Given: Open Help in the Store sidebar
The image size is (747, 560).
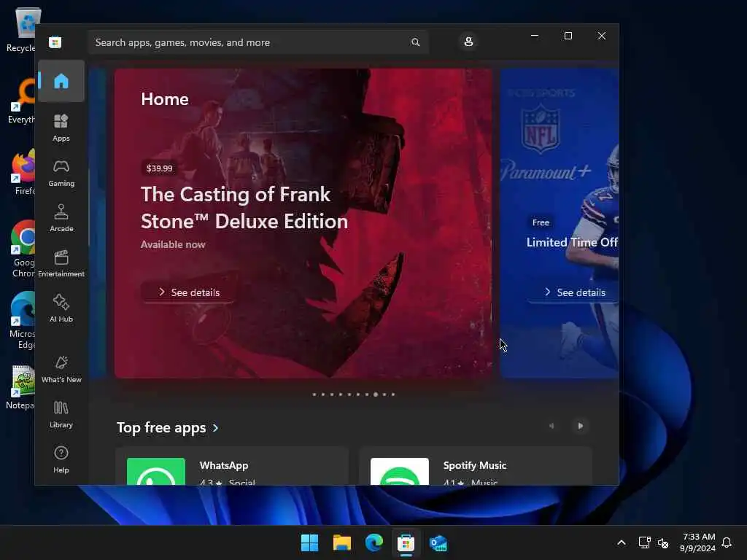Looking at the screenshot, I should coord(61,459).
